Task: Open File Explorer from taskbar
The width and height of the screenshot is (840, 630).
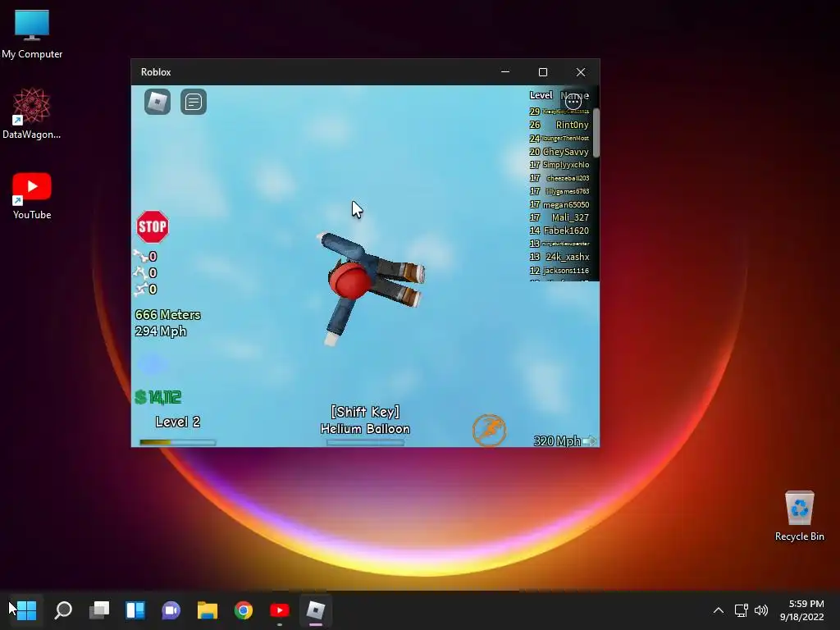Action: click(208, 610)
